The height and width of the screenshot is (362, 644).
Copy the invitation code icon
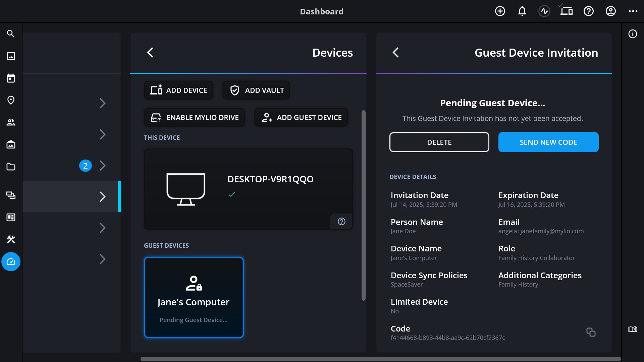[x=591, y=332]
